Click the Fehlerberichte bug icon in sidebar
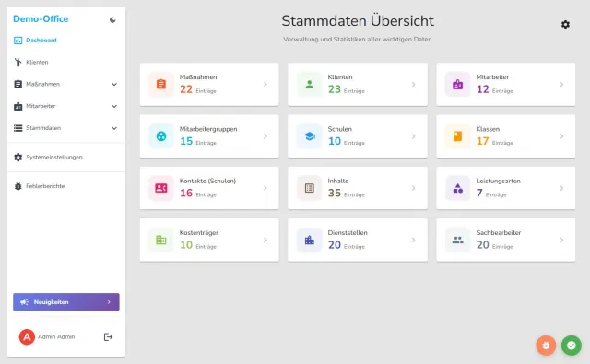This screenshot has width=590, height=364. pyautogui.click(x=18, y=186)
